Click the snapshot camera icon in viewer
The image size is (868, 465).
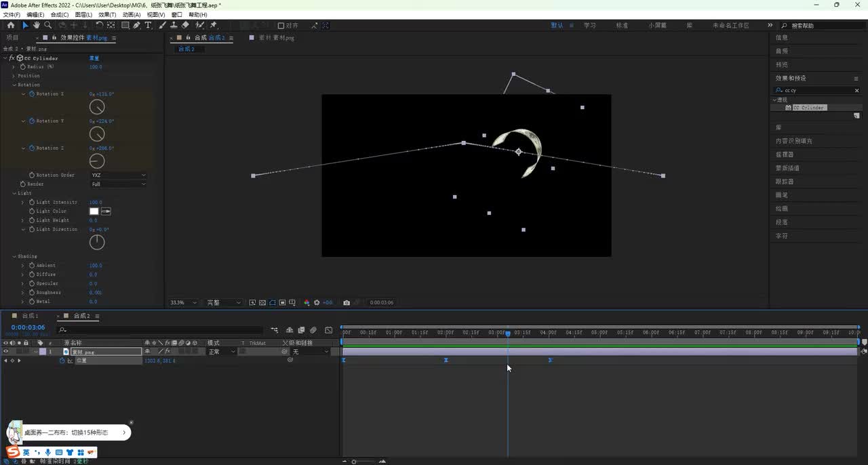[347, 302]
